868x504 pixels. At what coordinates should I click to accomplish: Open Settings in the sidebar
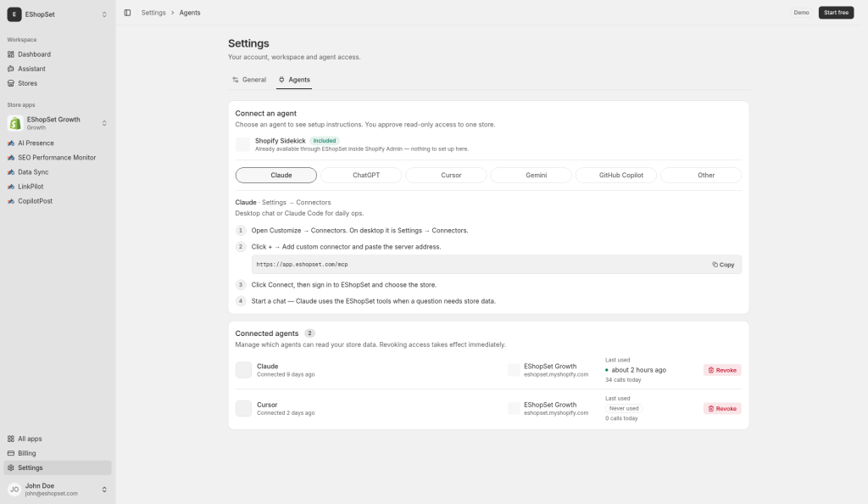coord(58,468)
